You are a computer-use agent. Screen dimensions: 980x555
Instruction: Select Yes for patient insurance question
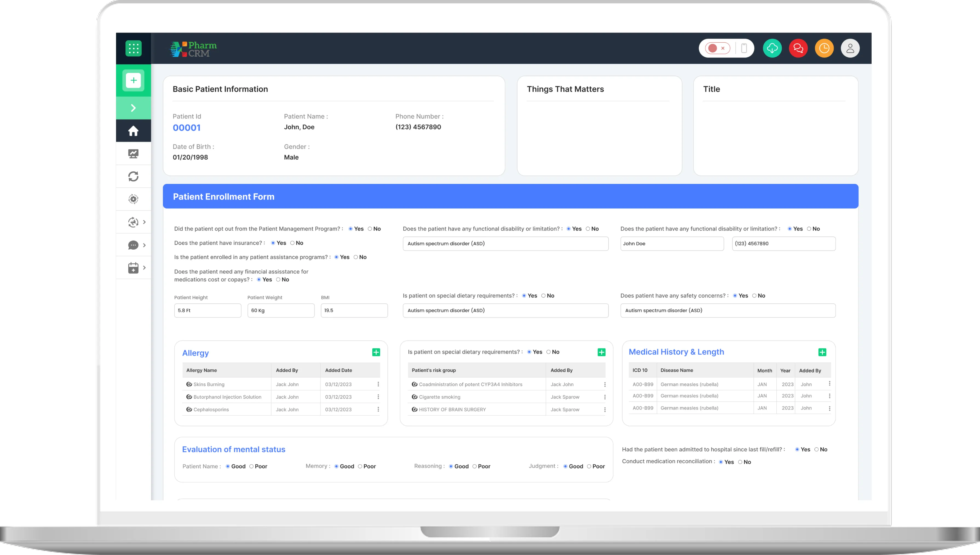[273, 243]
